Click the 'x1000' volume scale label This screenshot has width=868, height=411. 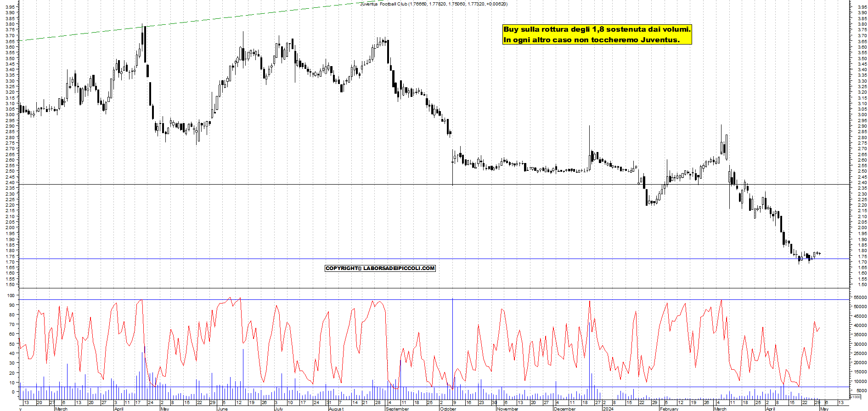(856, 397)
